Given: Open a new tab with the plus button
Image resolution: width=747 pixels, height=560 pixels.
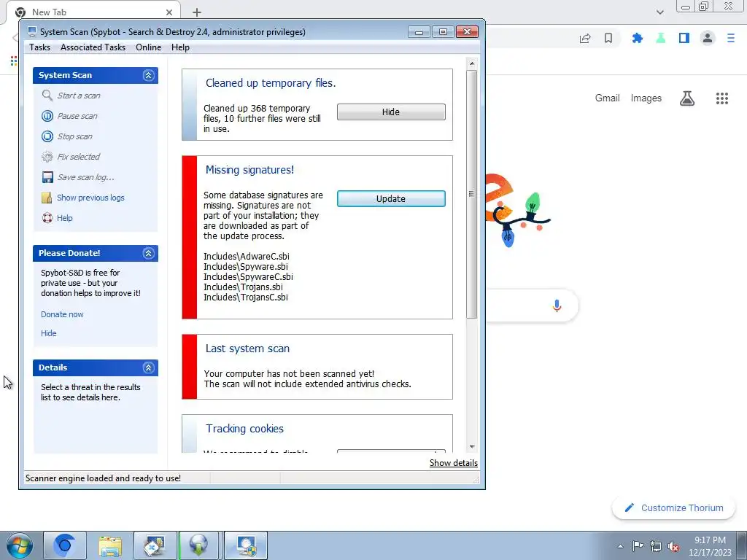Looking at the screenshot, I should point(197,12).
